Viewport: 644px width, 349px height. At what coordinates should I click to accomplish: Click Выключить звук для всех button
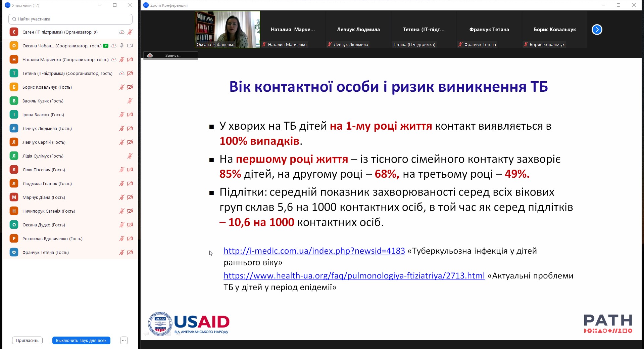tap(81, 340)
